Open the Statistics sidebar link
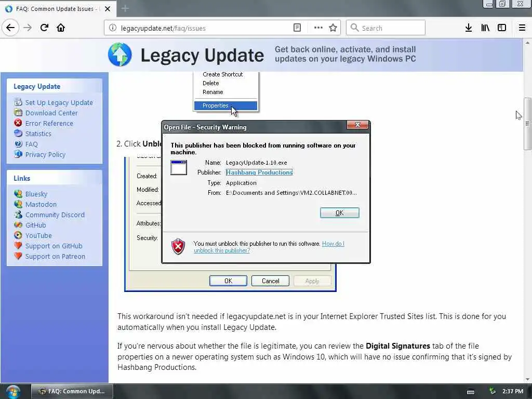This screenshot has height=399, width=532. point(38,134)
